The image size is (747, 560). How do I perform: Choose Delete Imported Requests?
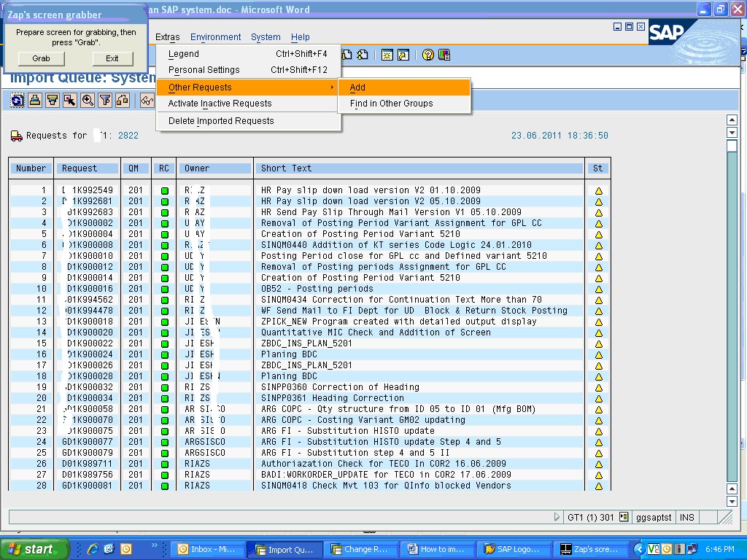[x=248, y=121]
